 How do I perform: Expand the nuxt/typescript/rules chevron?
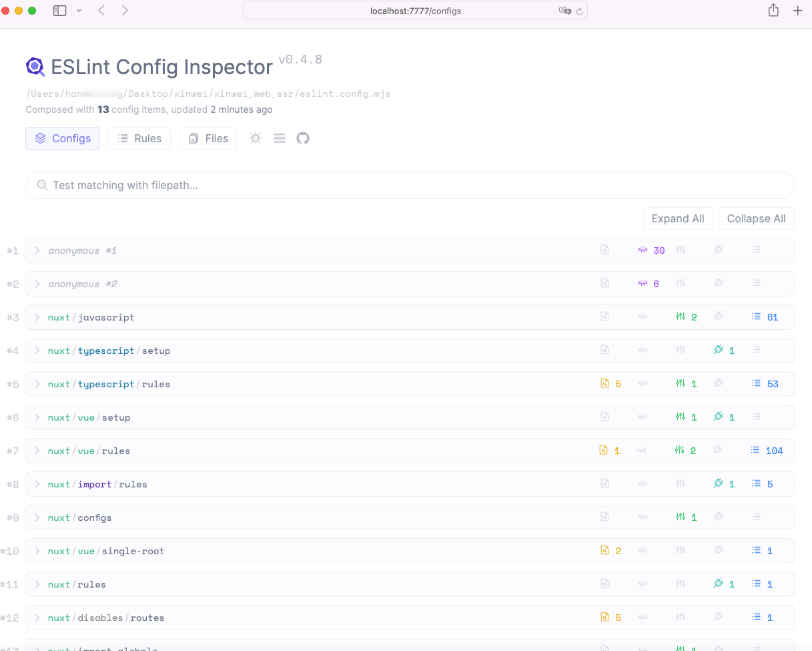tap(37, 384)
